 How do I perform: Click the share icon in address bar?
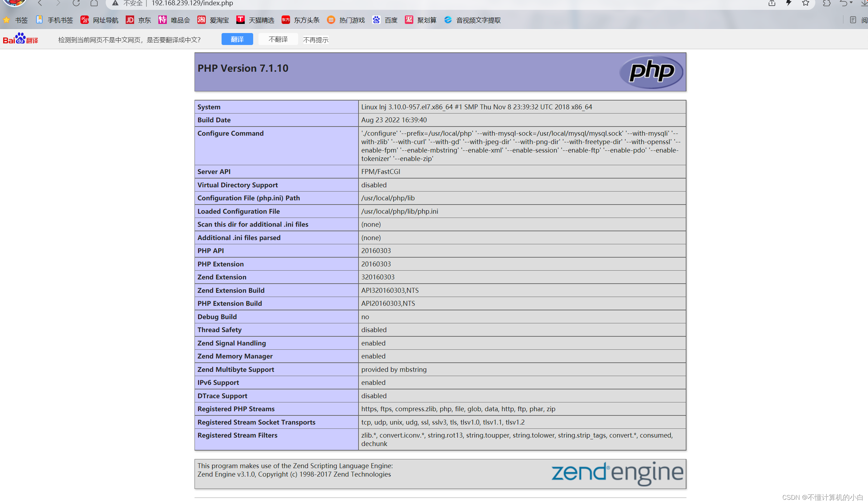click(772, 3)
